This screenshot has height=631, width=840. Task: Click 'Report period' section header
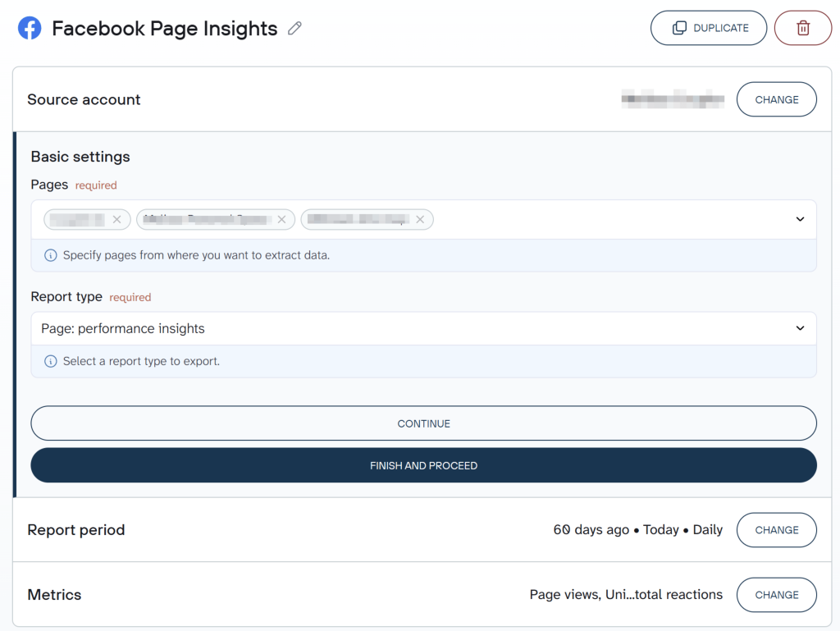pyautogui.click(x=76, y=530)
